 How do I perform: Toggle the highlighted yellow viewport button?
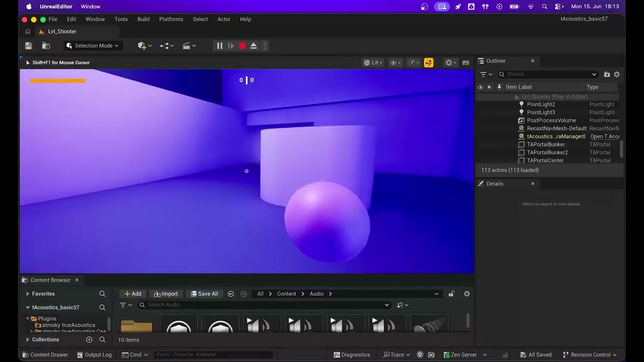[429, 63]
